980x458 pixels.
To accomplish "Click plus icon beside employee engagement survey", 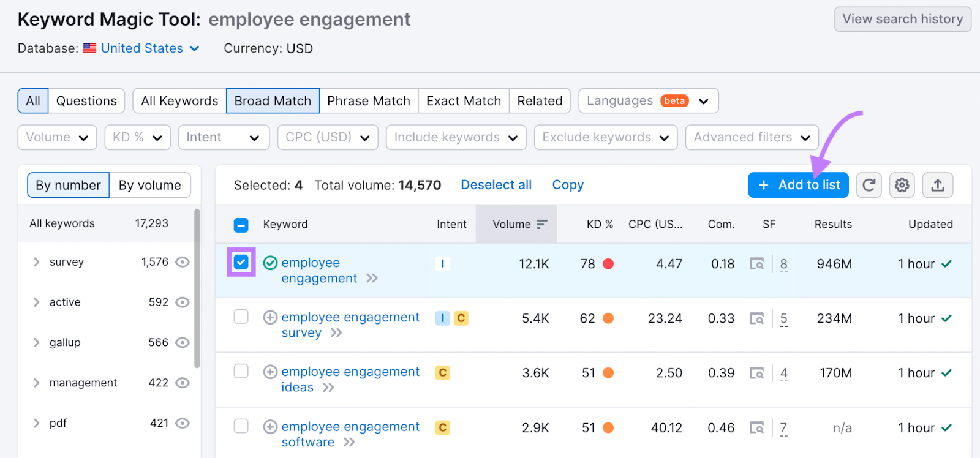I will 270,317.
